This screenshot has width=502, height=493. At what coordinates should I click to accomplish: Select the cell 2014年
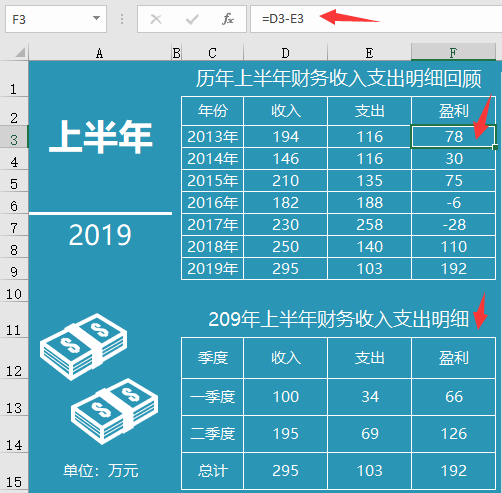213,159
